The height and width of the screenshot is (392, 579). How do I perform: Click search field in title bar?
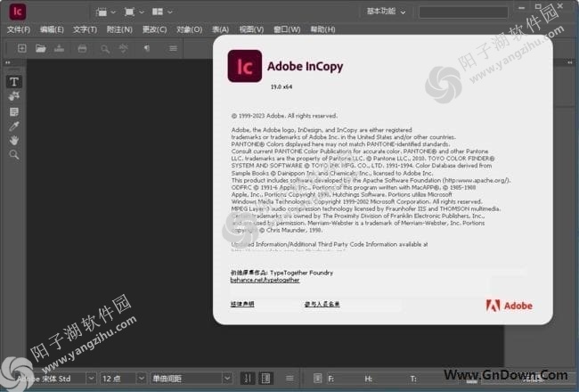[x=463, y=12]
